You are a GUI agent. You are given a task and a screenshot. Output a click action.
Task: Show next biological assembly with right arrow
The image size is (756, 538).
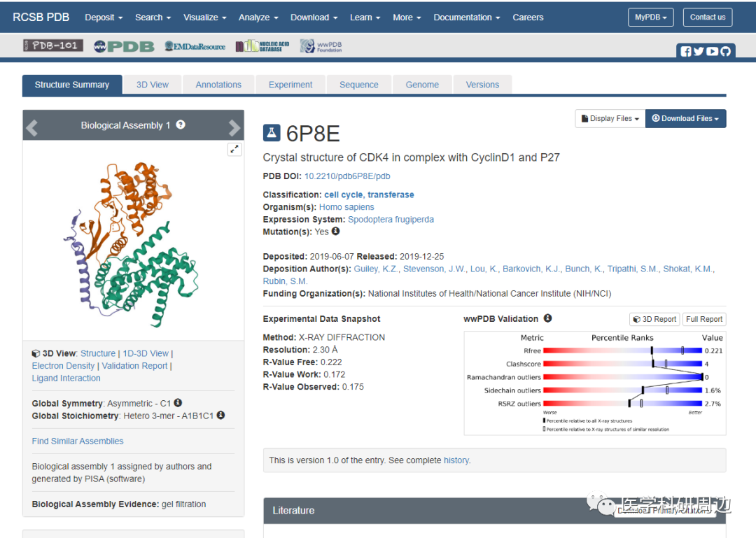coord(234,127)
